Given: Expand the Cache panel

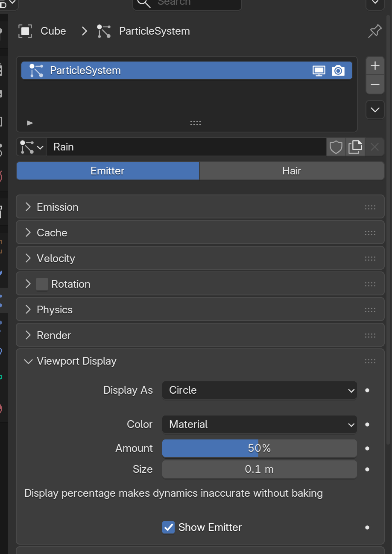Looking at the screenshot, I should click(x=28, y=233).
